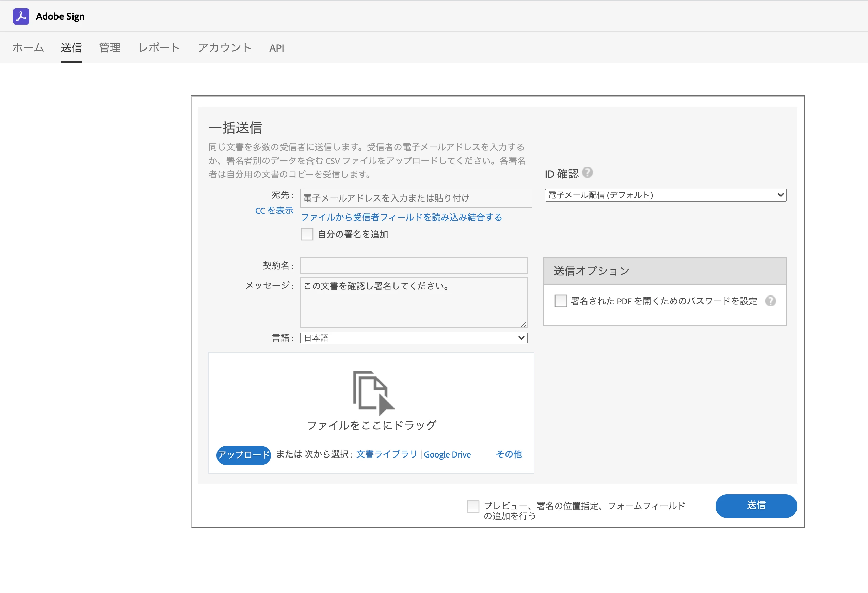Open the 管理 tab
Screen dimensions: 868x593
coord(109,48)
